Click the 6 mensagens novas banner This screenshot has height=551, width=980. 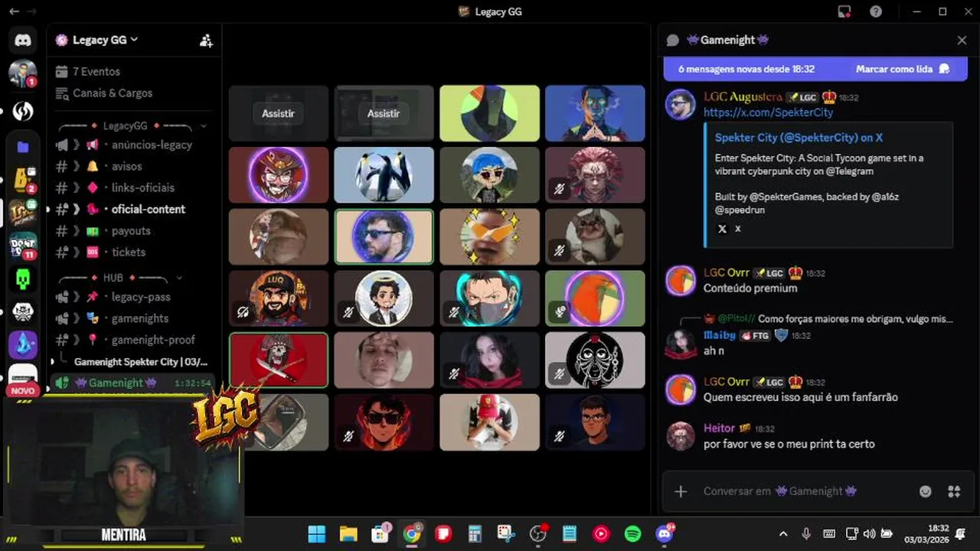(815, 69)
